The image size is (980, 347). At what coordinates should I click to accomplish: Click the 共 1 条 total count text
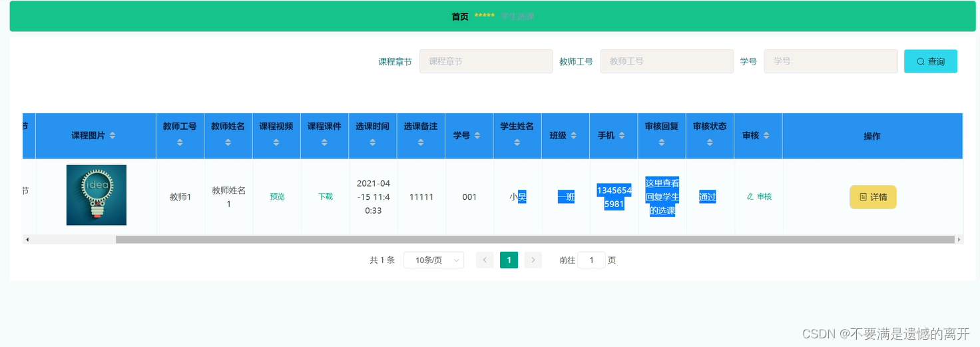pyautogui.click(x=382, y=260)
